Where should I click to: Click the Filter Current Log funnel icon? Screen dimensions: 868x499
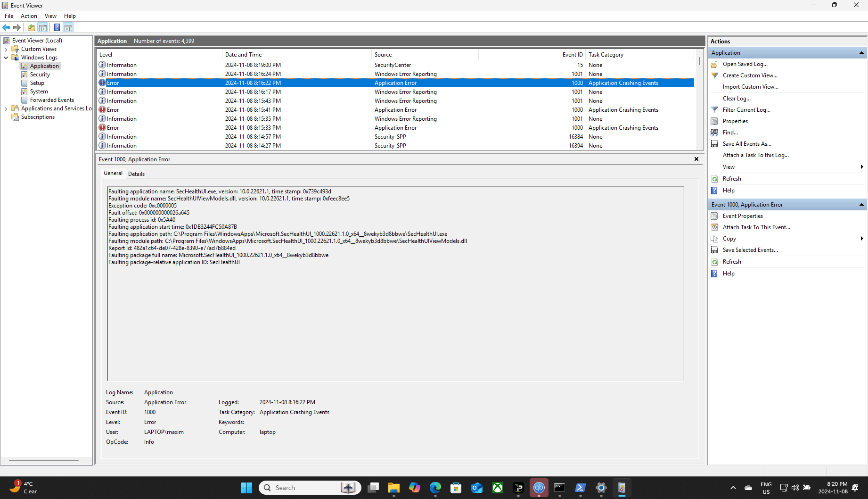tap(714, 110)
